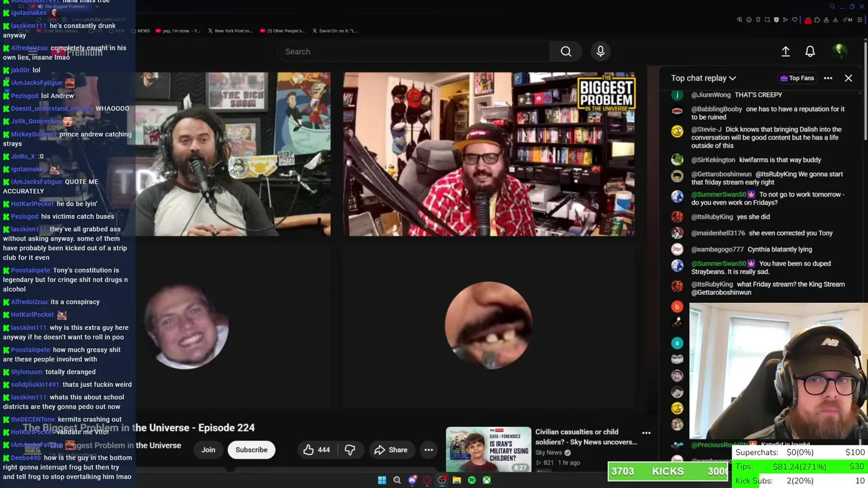Click @maidenhell3176 chat username
The image size is (868, 488).
[x=718, y=233]
